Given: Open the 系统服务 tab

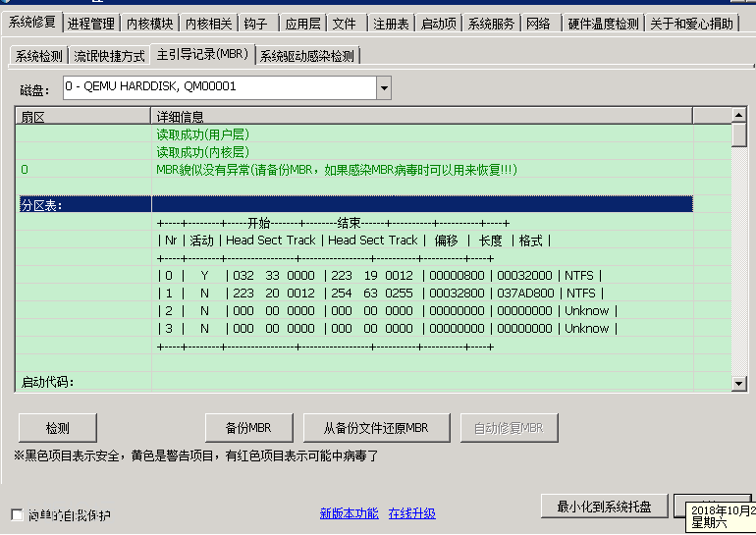Looking at the screenshot, I should pos(491,24).
